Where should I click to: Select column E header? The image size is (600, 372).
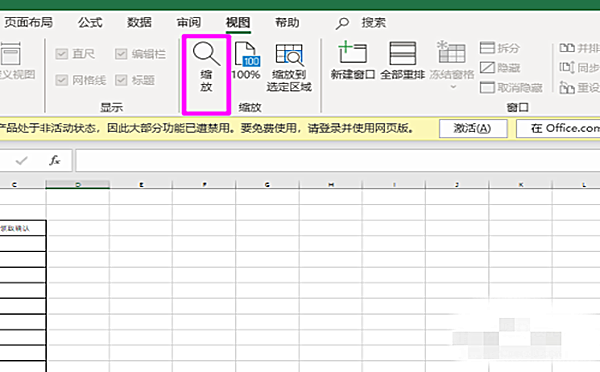coord(141,185)
